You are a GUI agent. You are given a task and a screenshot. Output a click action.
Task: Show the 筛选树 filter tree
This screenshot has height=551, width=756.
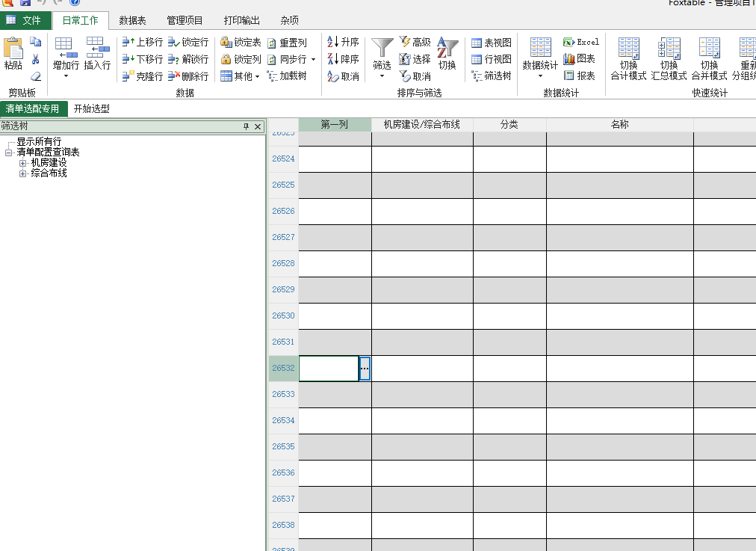click(x=491, y=76)
